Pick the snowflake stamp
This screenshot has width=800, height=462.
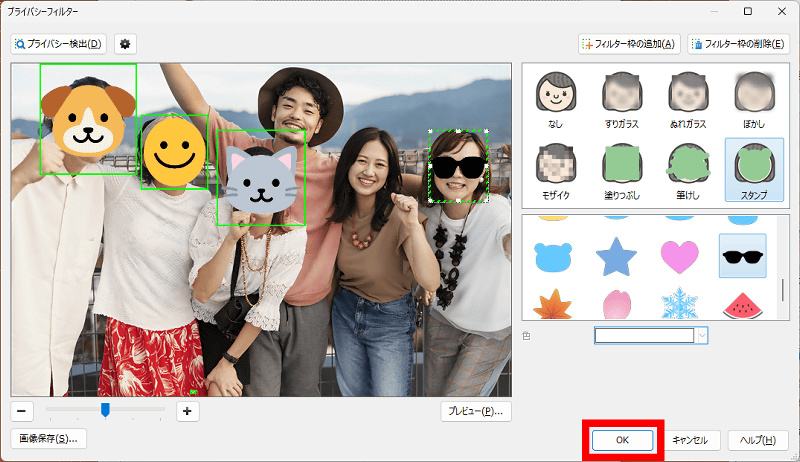coord(679,304)
